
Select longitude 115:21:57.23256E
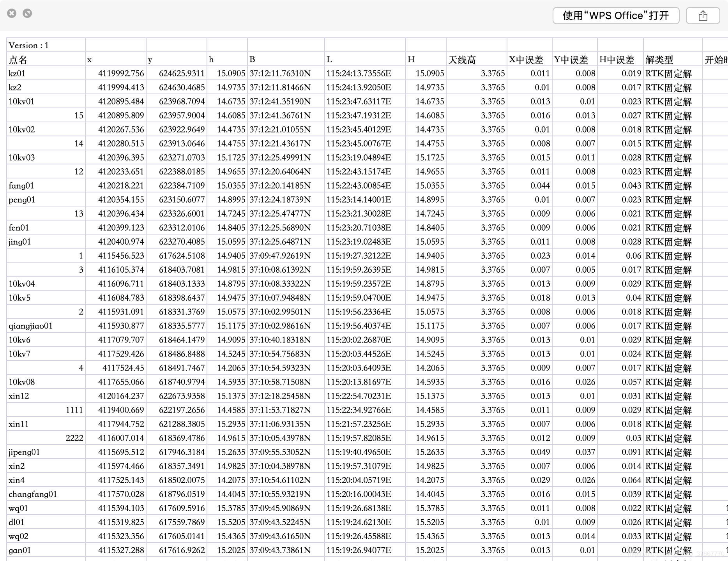pos(365,424)
